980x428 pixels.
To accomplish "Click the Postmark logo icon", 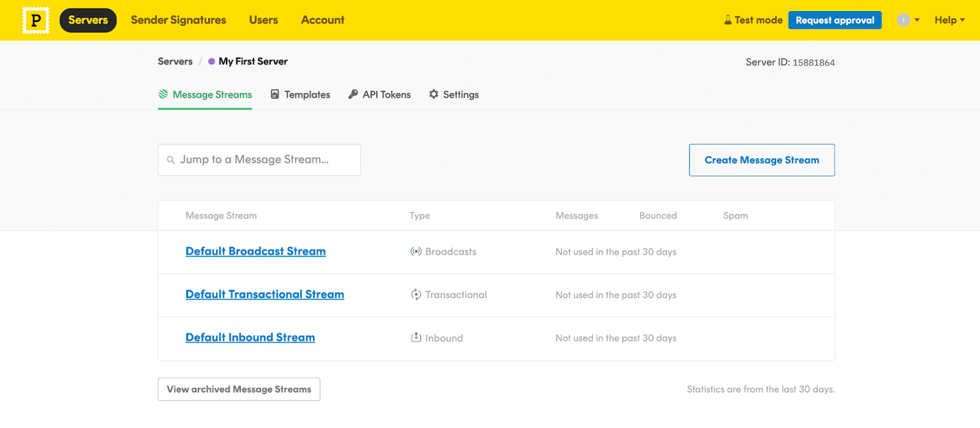I will 36,20.
